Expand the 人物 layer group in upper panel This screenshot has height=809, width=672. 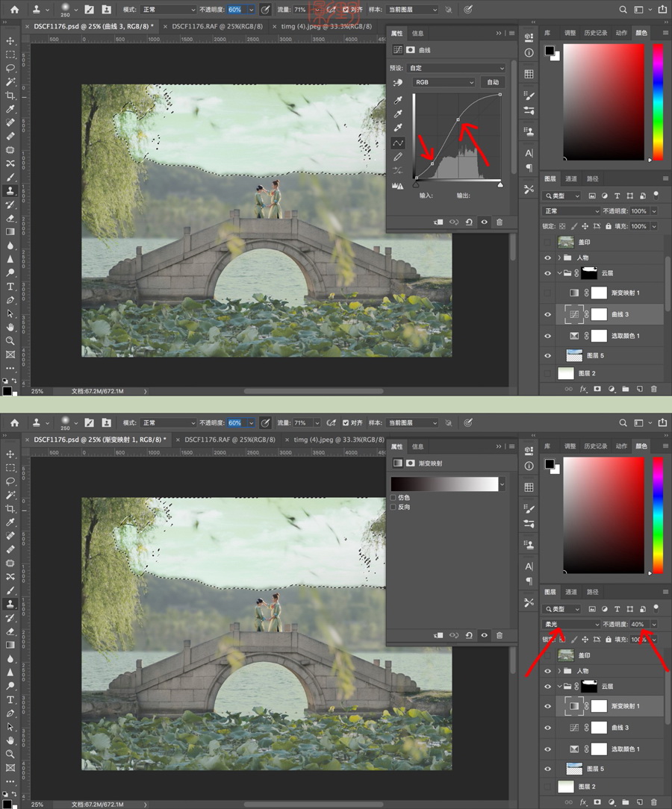(559, 257)
